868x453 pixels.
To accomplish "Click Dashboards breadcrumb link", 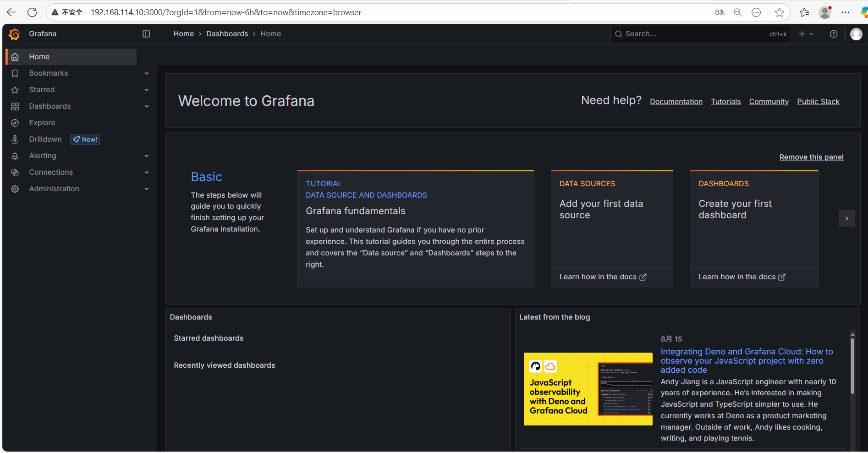I will (227, 34).
